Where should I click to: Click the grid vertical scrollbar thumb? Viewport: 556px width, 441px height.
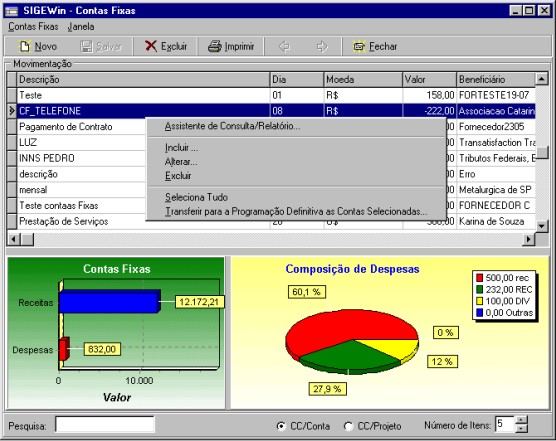pyautogui.click(x=541, y=152)
